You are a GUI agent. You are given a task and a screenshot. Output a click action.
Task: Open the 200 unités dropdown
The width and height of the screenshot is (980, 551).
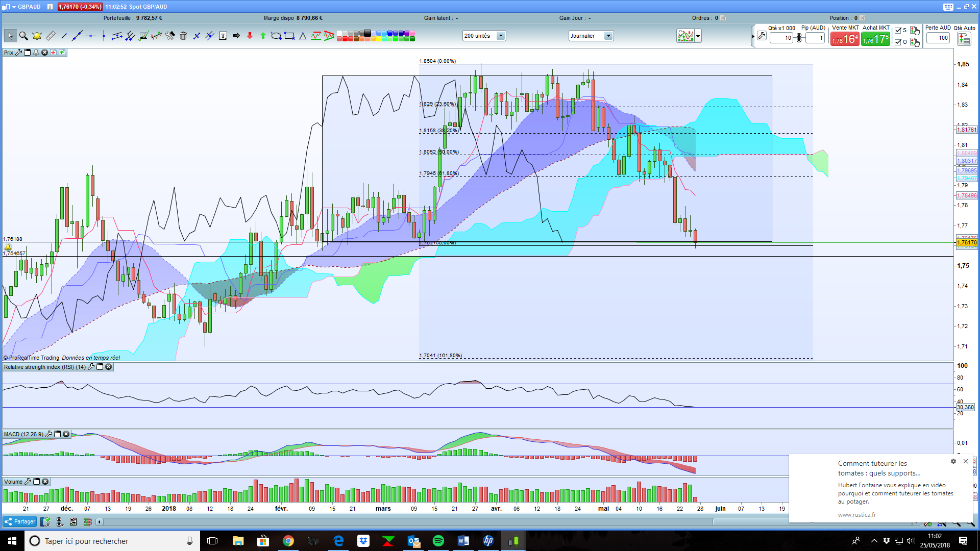click(501, 36)
